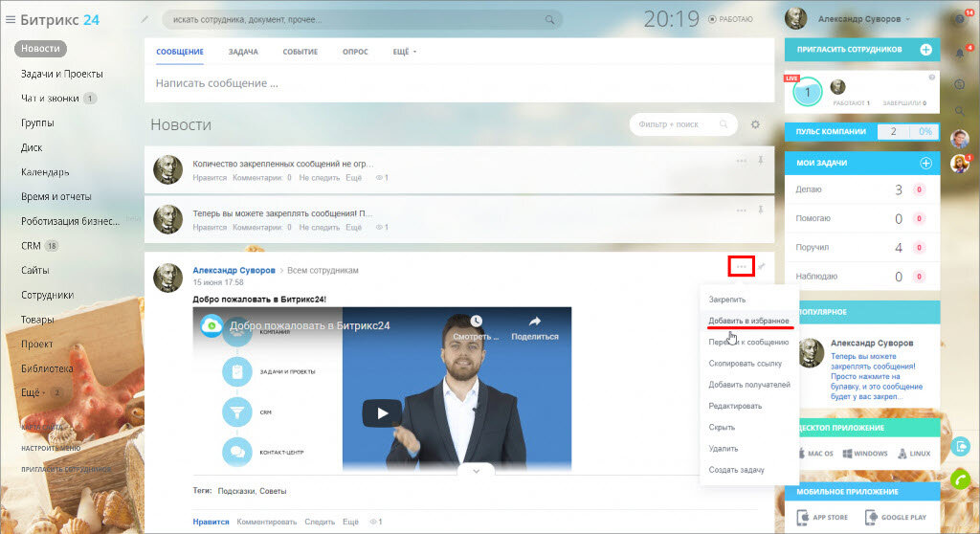This screenshot has width=980, height=534.
Task: Open three-dots menu of second pinned post
Action: tap(742, 211)
